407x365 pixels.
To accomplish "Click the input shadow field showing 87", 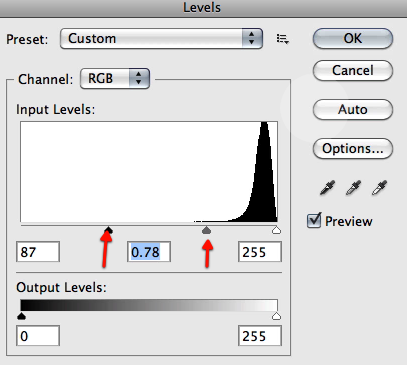I will coord(38,252).
